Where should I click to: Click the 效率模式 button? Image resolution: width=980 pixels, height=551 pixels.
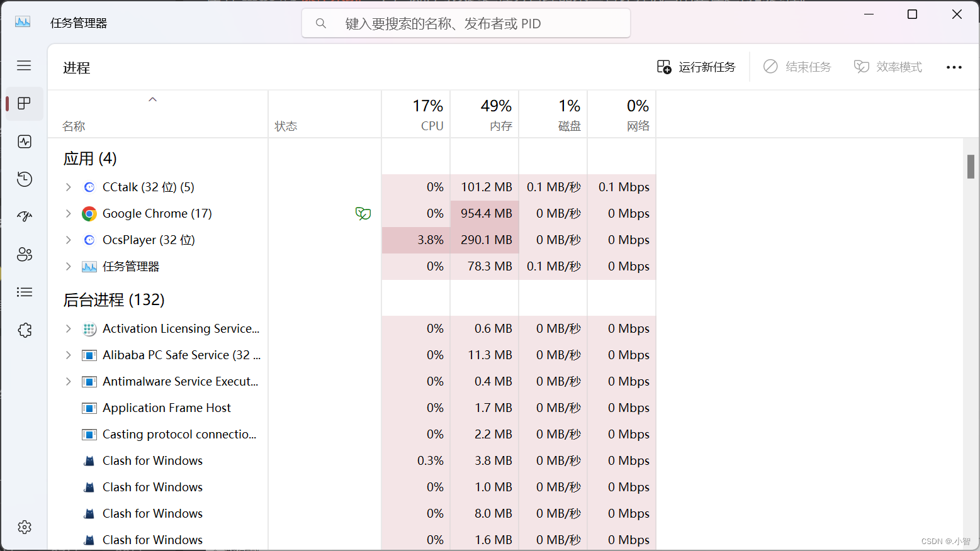coord(888,67)
